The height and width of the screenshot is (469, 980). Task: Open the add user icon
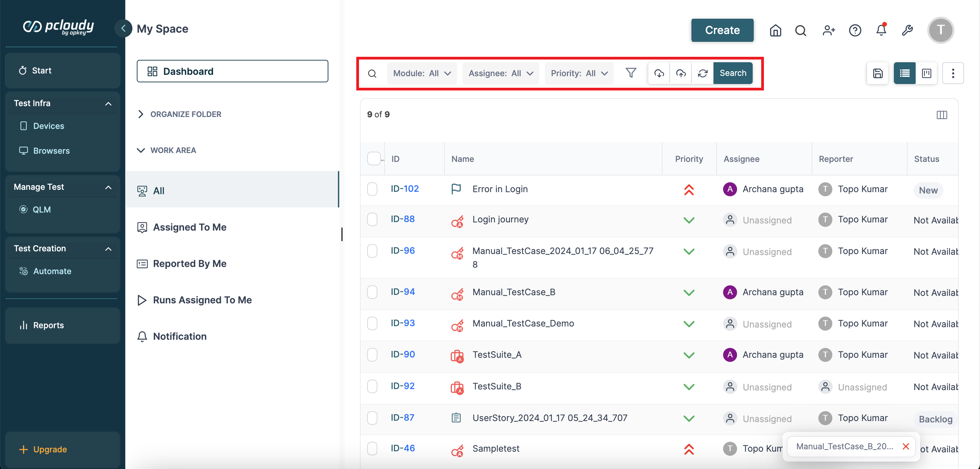[828, 30]
